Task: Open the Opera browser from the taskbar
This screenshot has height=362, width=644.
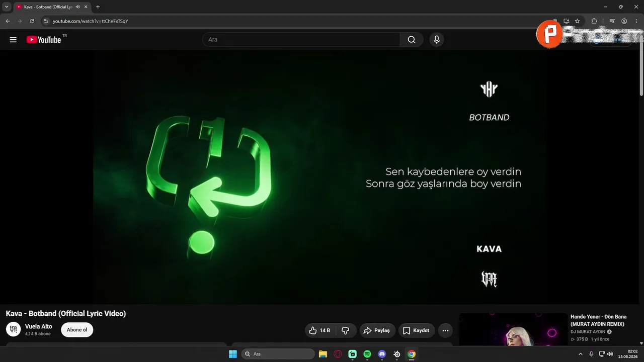Action: [x=338, y=354]
